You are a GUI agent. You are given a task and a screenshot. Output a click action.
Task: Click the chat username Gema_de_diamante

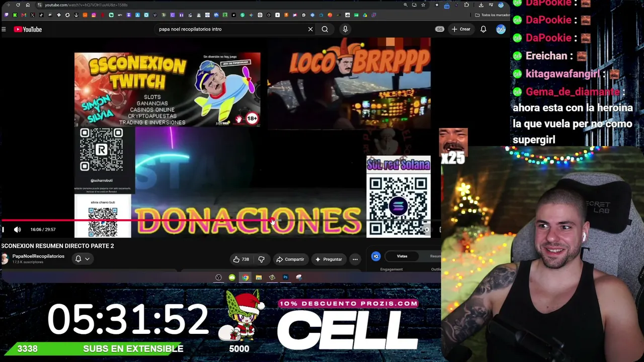572,92
